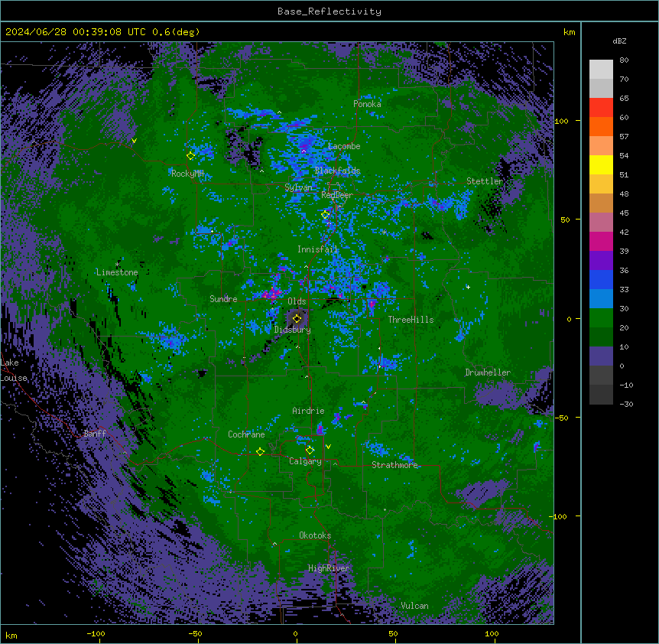Click the dBZ legend heading

(619, 41)
